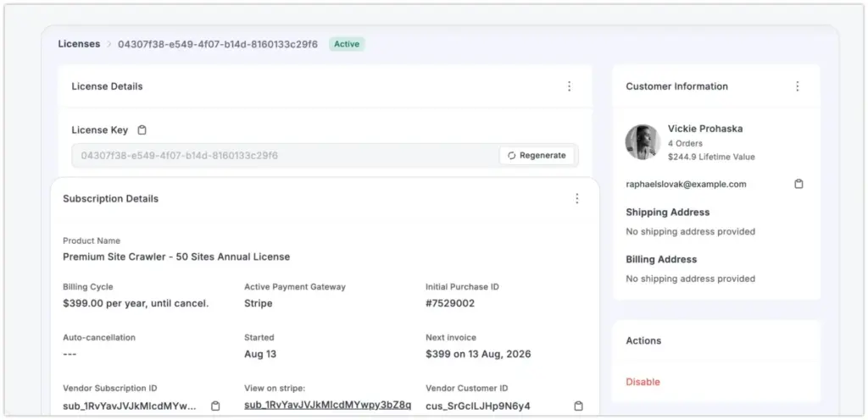Click the Premium Site Crawler product name
Viewport: 868px width, 420px height.
[176, 257]
